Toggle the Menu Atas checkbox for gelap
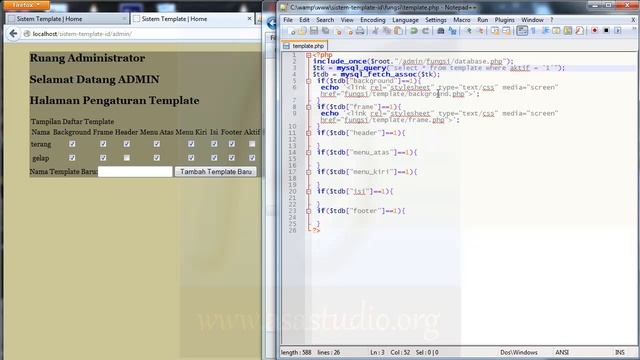The image size is (640, 360). (x=157, y=158)
